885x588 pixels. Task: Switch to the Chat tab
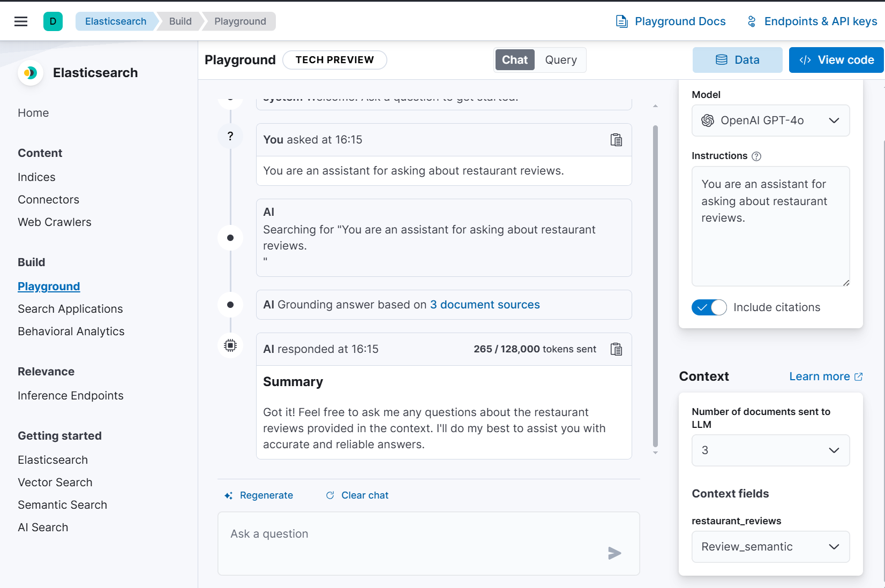[x=515, y=60]
